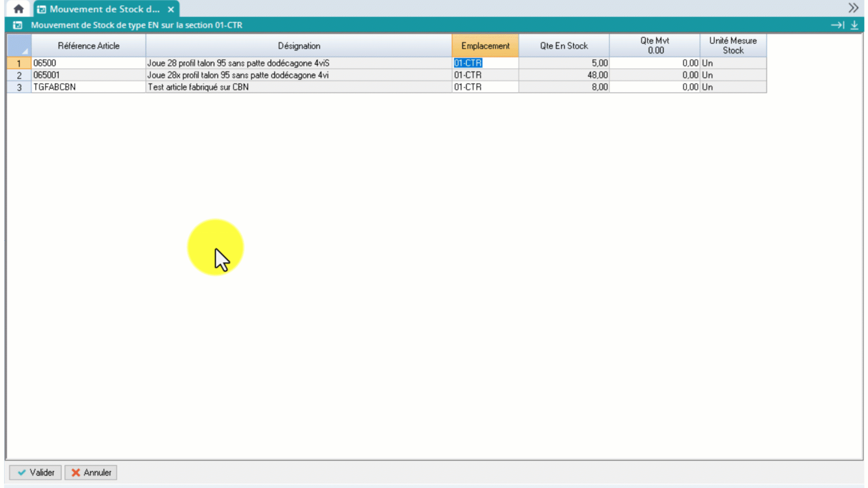Select row 2 header
This screenshot has width=868, height=488.
click(19, 75)
